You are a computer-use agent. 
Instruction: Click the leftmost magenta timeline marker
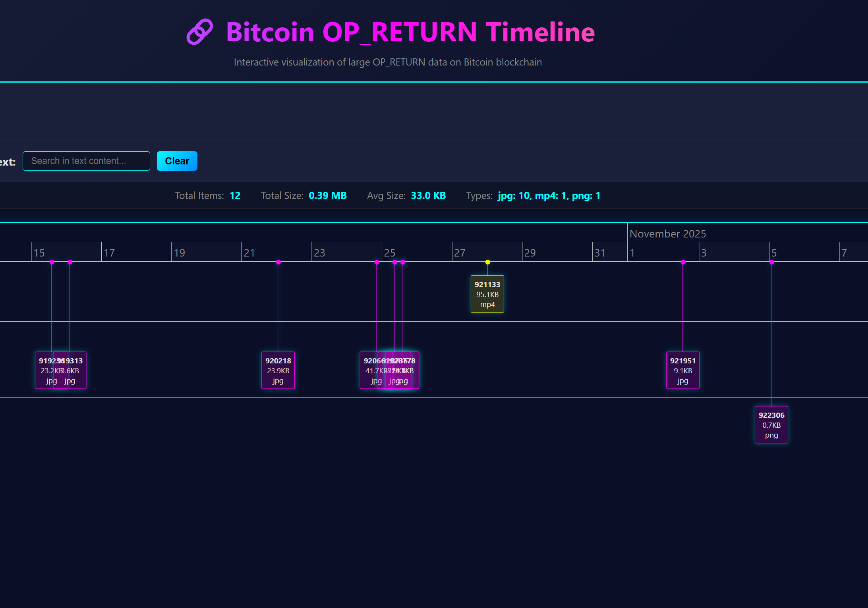click(52, 262)
